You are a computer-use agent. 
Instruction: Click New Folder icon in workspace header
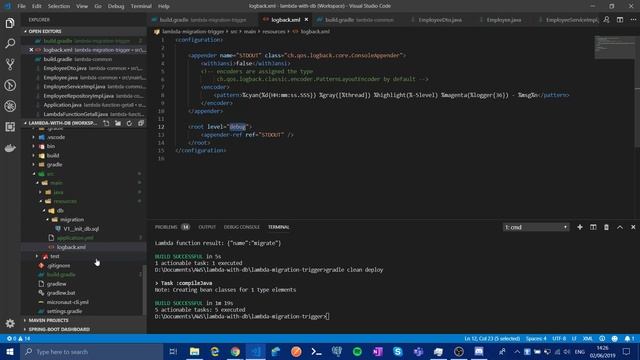(118, 123)
